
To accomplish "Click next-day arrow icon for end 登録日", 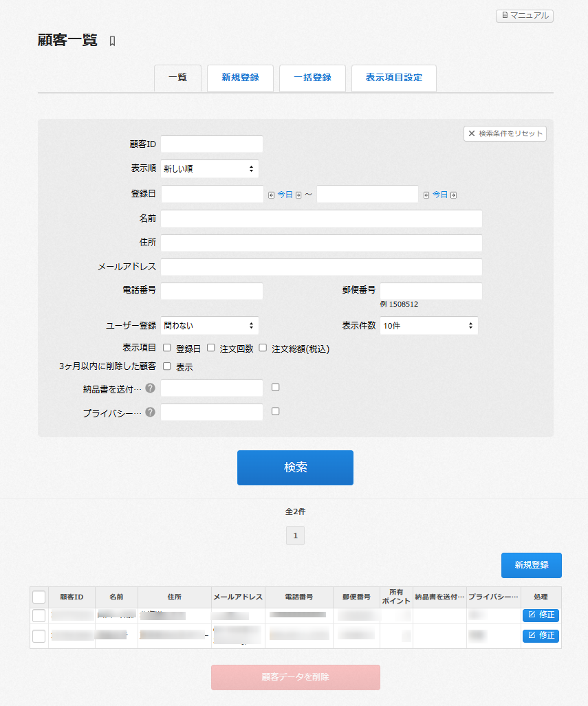I will (x=453, y=195).
